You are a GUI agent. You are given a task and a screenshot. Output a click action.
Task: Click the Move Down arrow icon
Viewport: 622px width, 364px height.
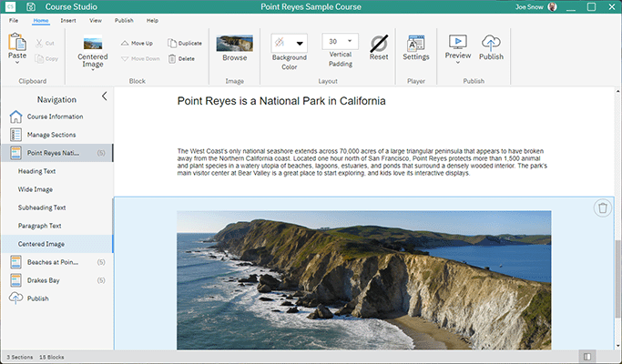tap(125, 58)
